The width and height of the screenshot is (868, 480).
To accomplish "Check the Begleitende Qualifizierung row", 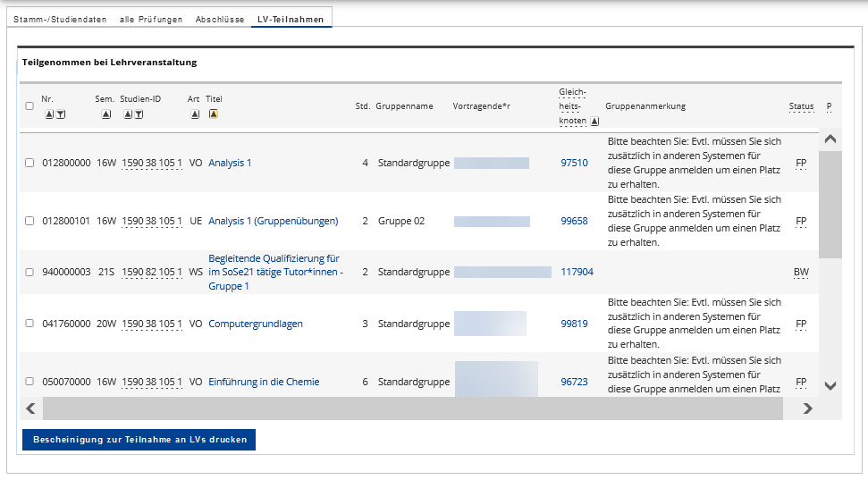I will [29, 272].
